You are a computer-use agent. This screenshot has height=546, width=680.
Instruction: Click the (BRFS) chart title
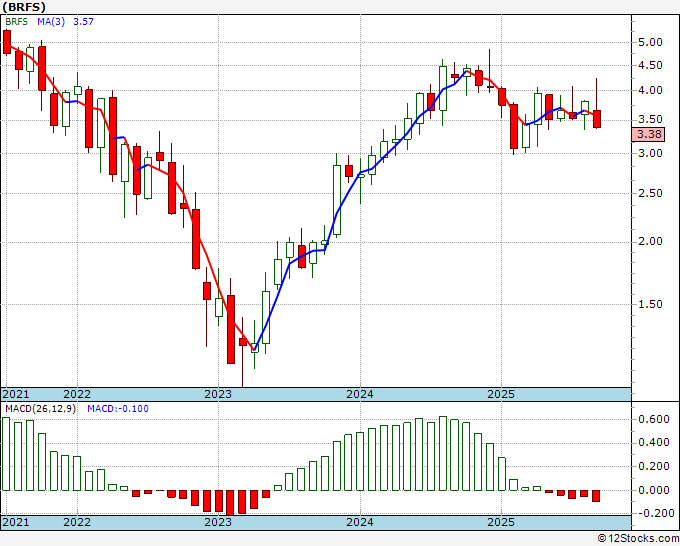coord(23,7)
